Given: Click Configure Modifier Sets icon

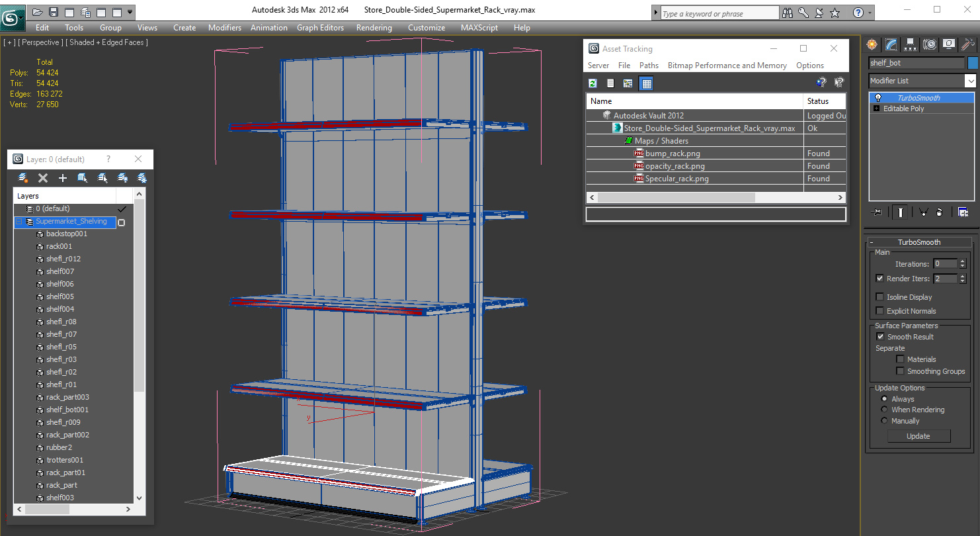Looking at the screenshot, I should click(963, 212).
